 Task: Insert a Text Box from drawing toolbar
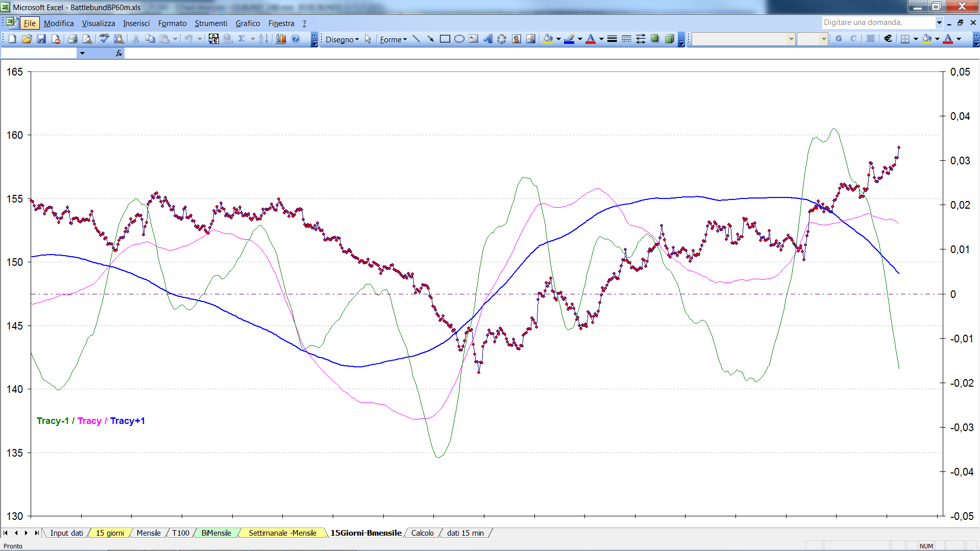[473, 39]
